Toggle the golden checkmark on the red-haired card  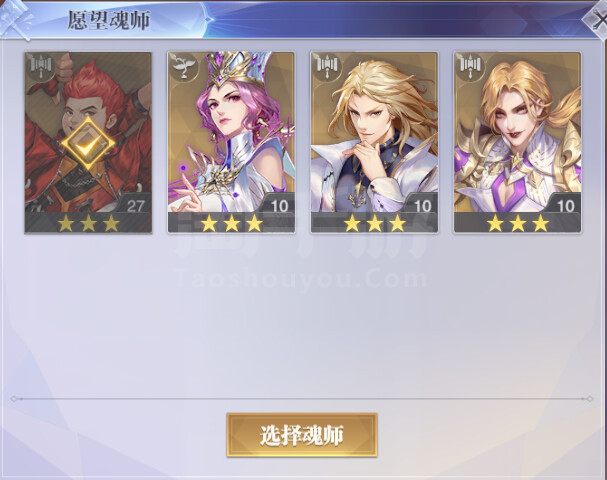(88, 144)
